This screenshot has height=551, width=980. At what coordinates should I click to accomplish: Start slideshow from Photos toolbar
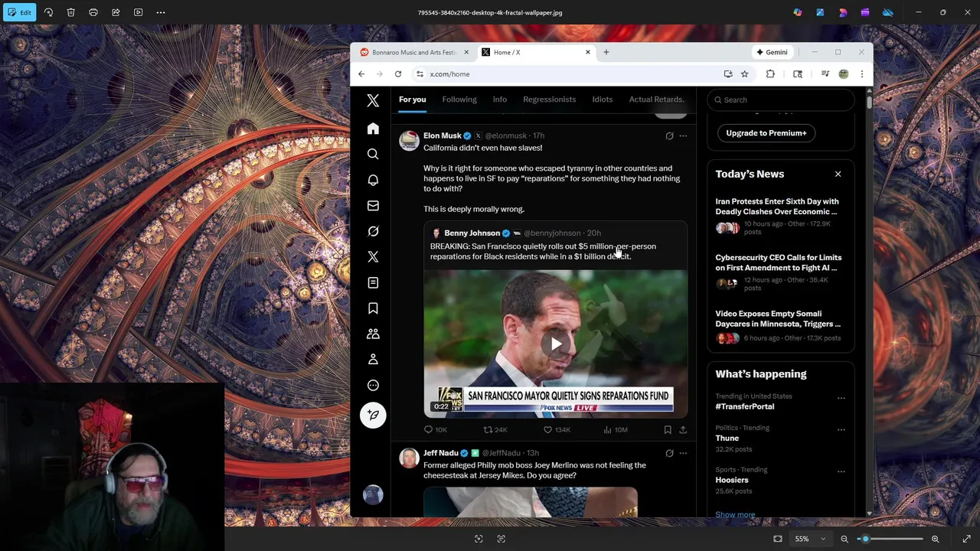tap(138, 12)
